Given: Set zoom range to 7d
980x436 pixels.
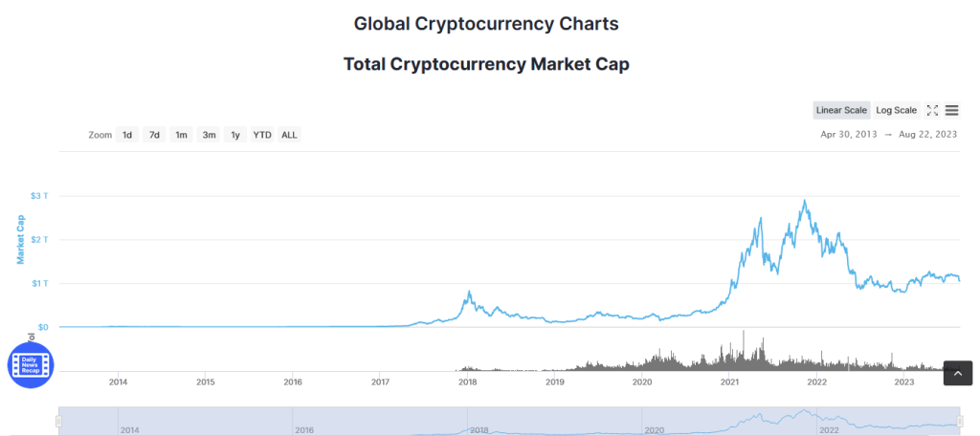Looking at the screenshot, I should click(154, 134).
